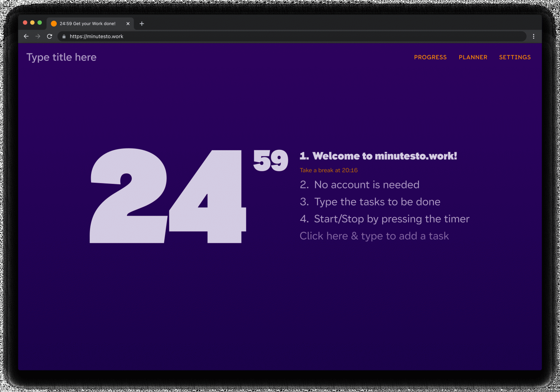Viewport: 560px width, 392px height.
Task: Start the timer by pressing the big 24
Action: [x=168, y=196]
